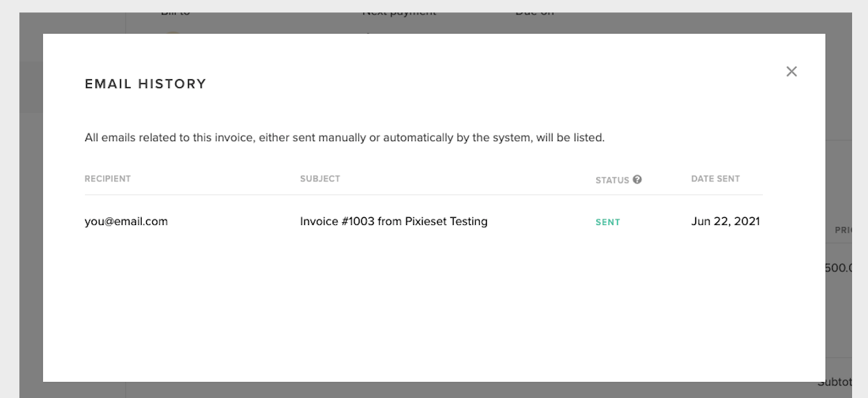Image resolution: width=868 pixels, height=398 pixels.
Task: Click the Status help question mark icon
Action: pos(638,179)
